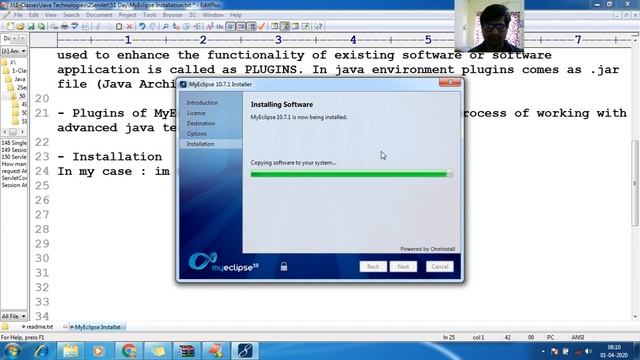This screenshot has height=360, width=640.
Task: Toggle the Cliptext window toolbar button
Action: [x=285, y=27]
